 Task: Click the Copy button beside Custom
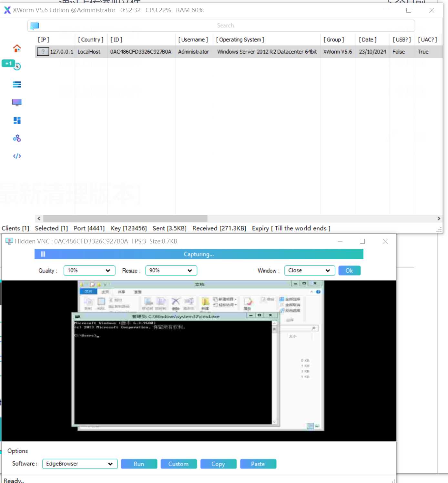(218, 464)
